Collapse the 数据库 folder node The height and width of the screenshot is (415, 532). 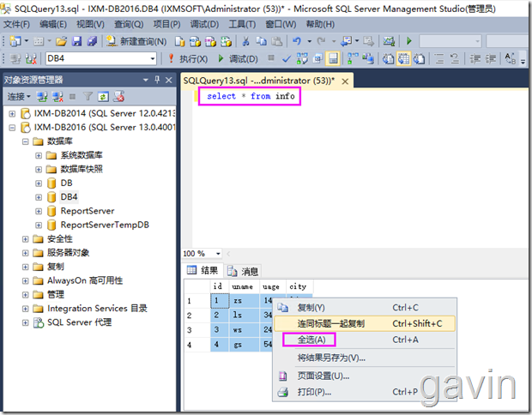point(26,141)
